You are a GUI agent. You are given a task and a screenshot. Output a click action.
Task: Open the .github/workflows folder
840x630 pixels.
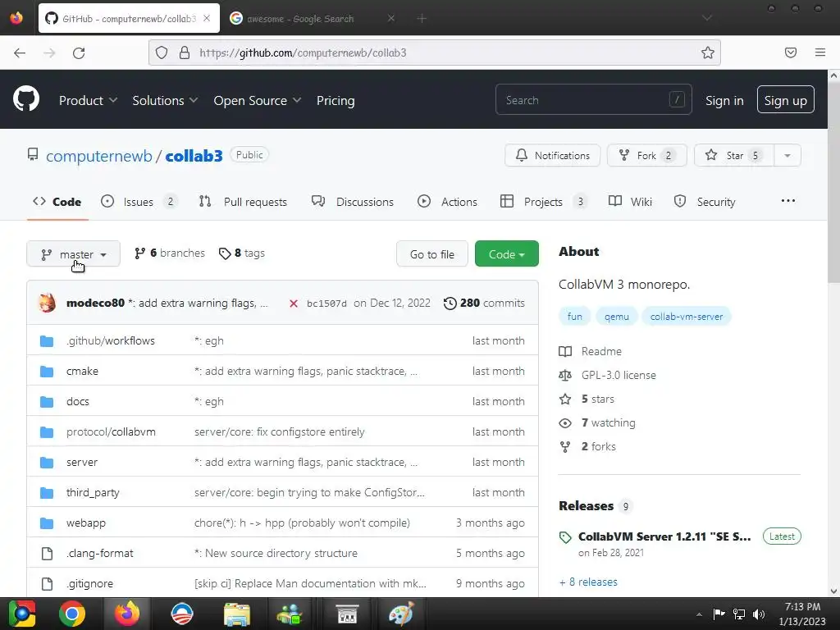click(x=111, y=340)
